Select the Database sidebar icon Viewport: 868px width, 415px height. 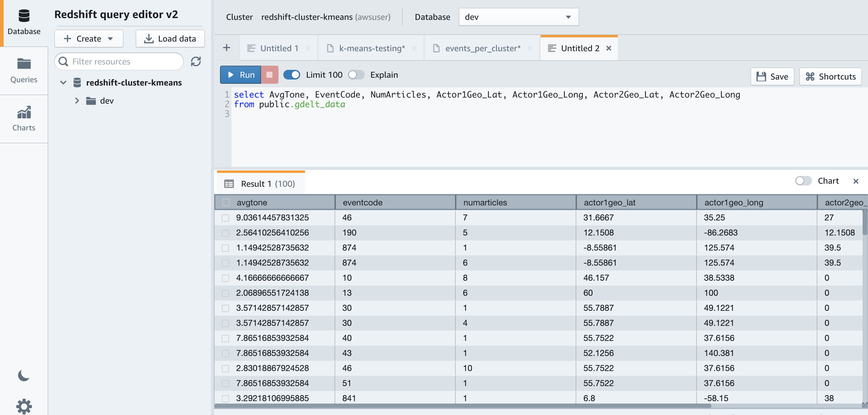(x=24, y=22)
